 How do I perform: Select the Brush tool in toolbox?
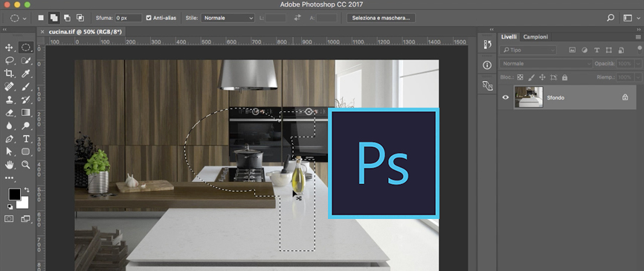click(x=25, y=87)
